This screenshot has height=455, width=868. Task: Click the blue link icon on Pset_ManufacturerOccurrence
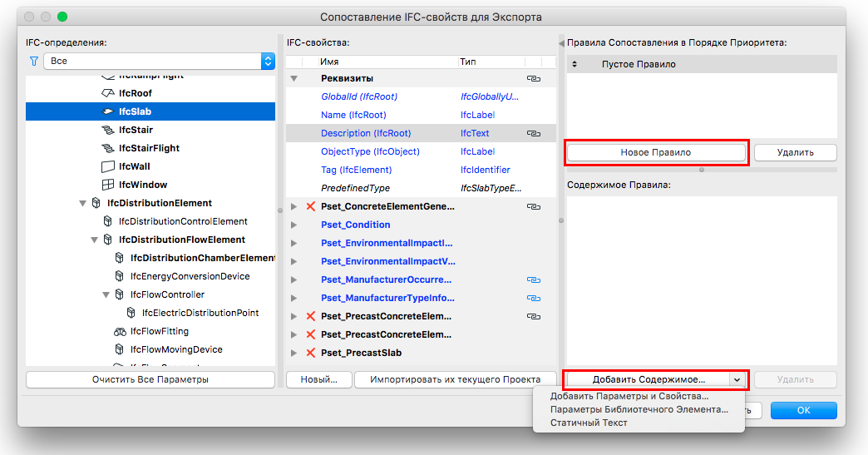pyautogui.click(x=534, y=279)
